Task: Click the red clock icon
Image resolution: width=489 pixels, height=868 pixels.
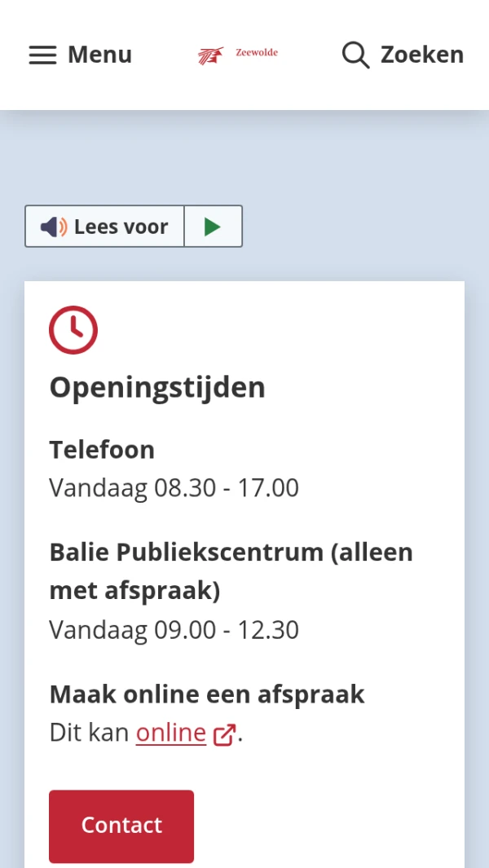Action: [x=73, y=330]
